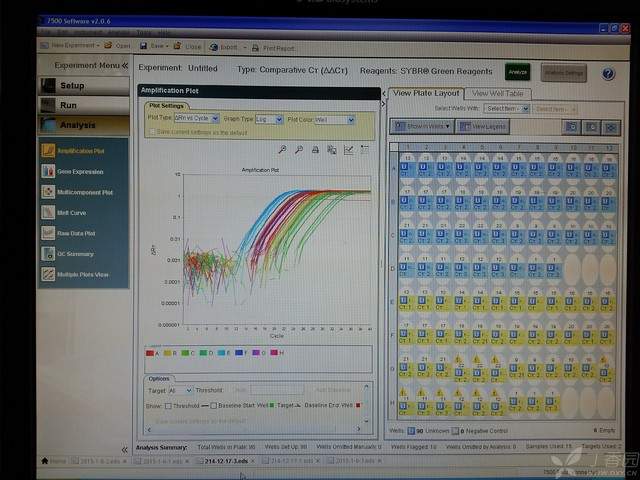Viewport: 640px width, 480px height.
Task: Click the legend toggle icon above graph
Action: point(364,150)
